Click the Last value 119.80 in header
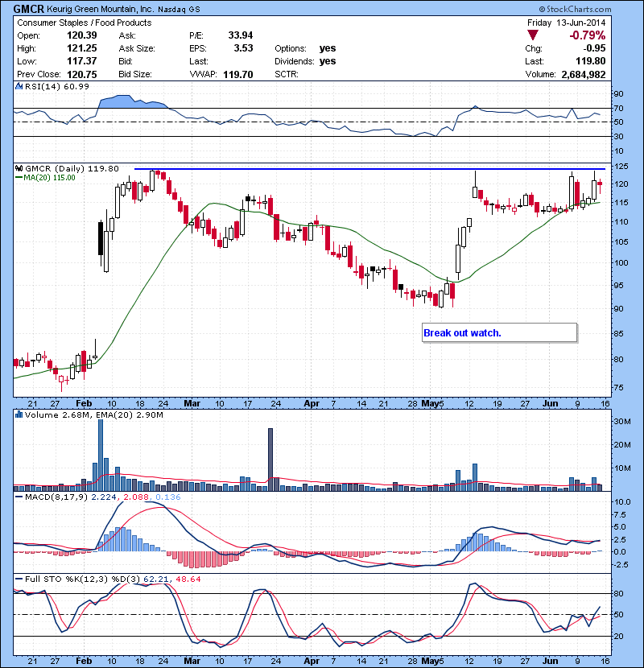Screen dimensions: 644x668 [590, 61]
